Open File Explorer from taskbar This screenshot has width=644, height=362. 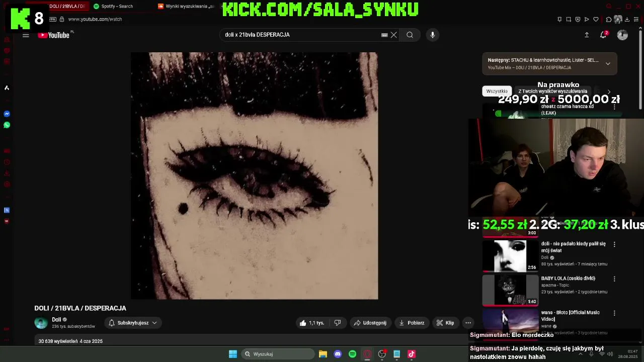(323, 354)
